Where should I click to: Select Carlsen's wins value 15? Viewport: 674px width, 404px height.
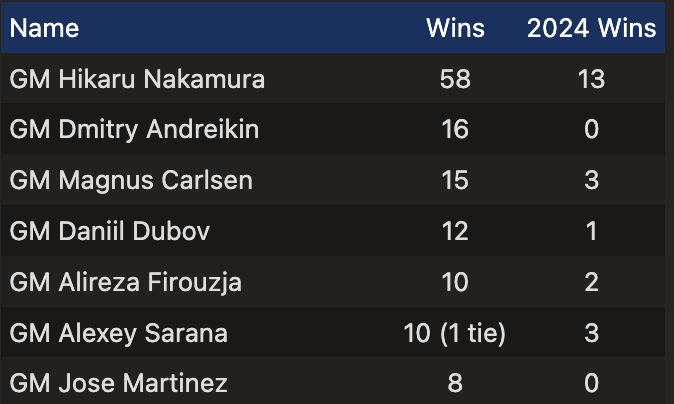[x=455, y=181]
